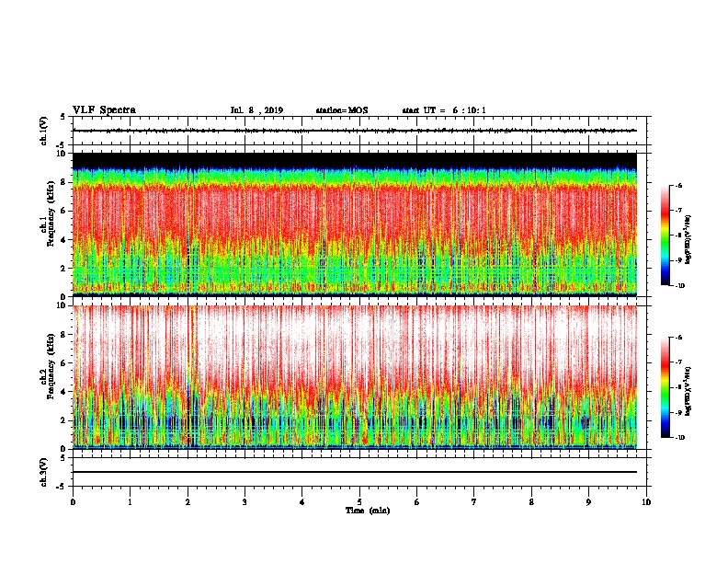Click the ch.2 color bar log(PSD) label
Image resolution: width=728 pixels, height=563 pixels.
point(688,392)
